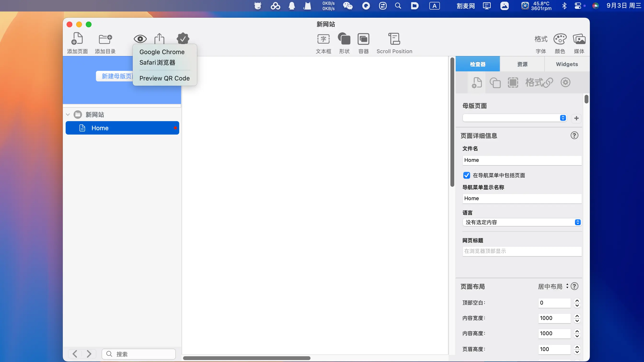Increase top margin (顶部空白) stepper
Viewport: 644px width, 362px height.
pos(577,300)
